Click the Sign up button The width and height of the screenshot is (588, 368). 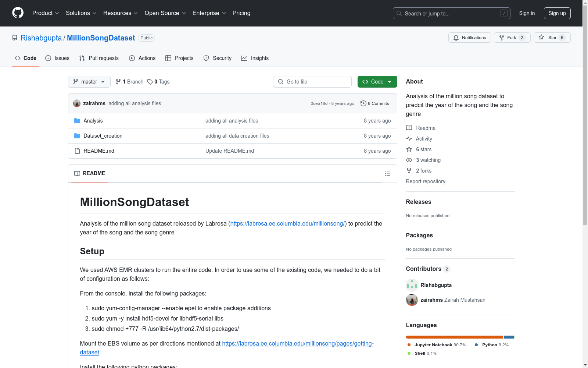[x=557, y=13]
